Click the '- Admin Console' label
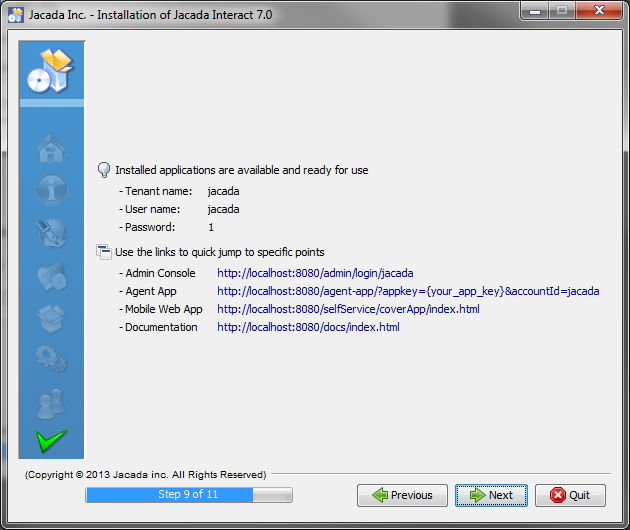630x530 pixels. pos(157,273)
